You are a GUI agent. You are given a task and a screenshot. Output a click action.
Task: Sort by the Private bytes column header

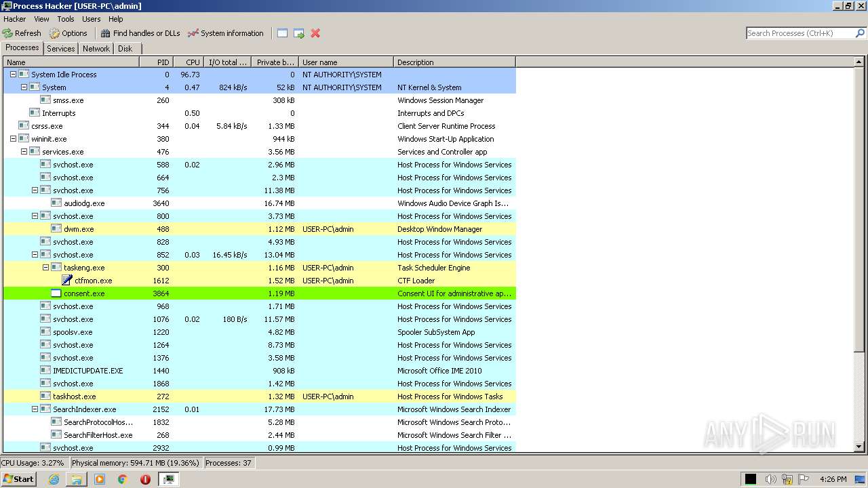click(x=275, y=62)
